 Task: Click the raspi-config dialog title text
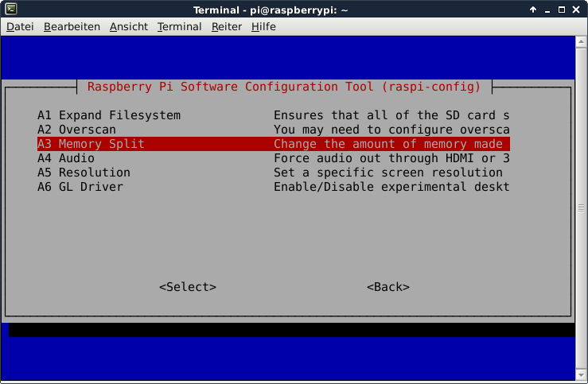coord(284,87)
